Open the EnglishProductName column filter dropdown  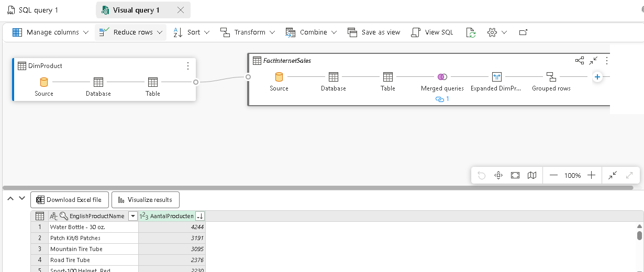133,217
